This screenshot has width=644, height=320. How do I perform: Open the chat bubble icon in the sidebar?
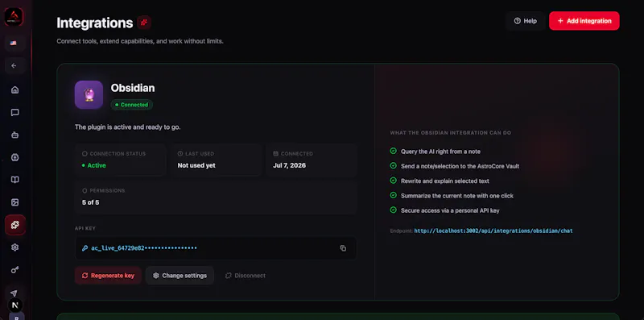pyautogui.click(x=15, y=112)
